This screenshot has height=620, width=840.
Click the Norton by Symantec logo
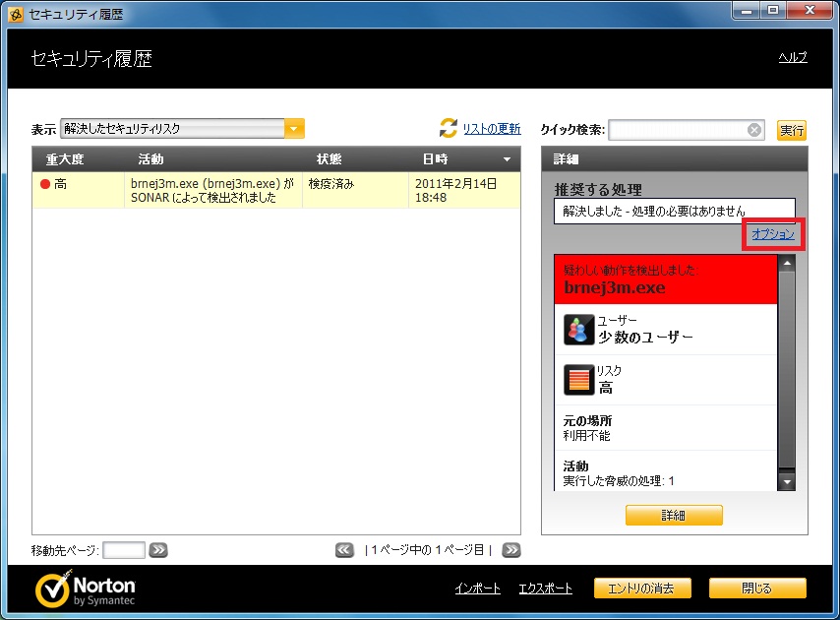(86, 589)
